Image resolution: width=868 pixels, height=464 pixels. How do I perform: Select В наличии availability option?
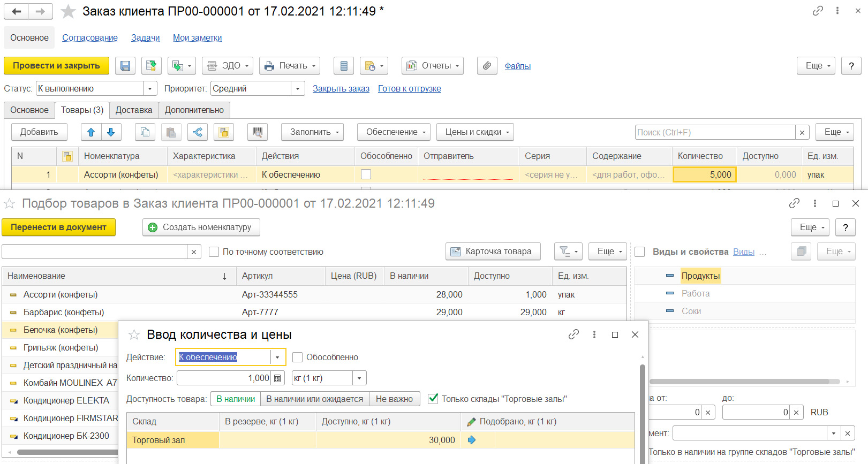236,399
